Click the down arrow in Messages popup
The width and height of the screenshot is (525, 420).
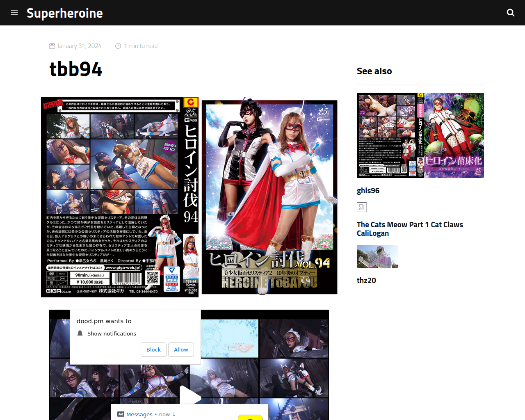point(174,414)
